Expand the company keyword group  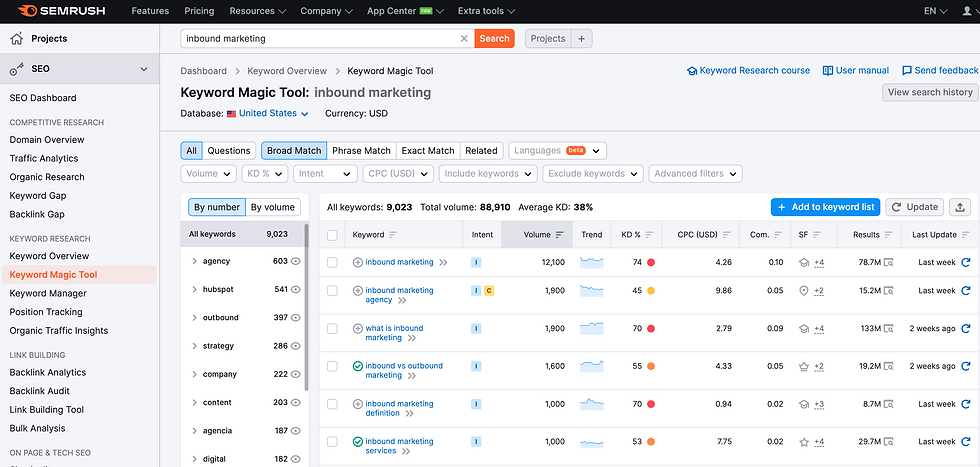pyautogui.click(x=194, y=374)
